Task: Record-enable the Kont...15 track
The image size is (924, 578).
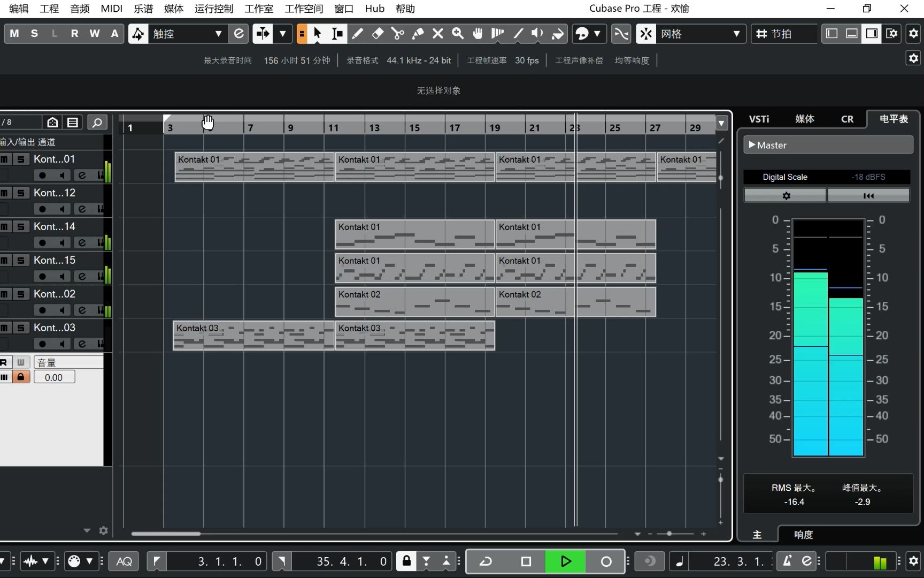Action: 43,277
